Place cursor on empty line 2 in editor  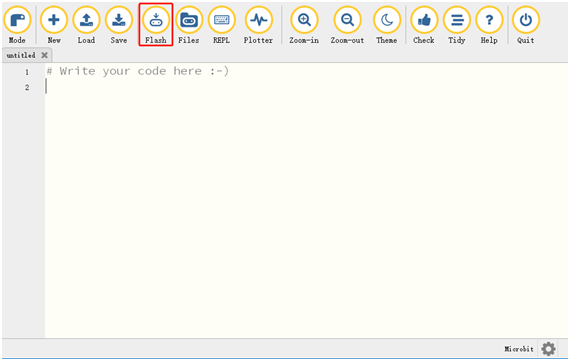tap(306, 87)
